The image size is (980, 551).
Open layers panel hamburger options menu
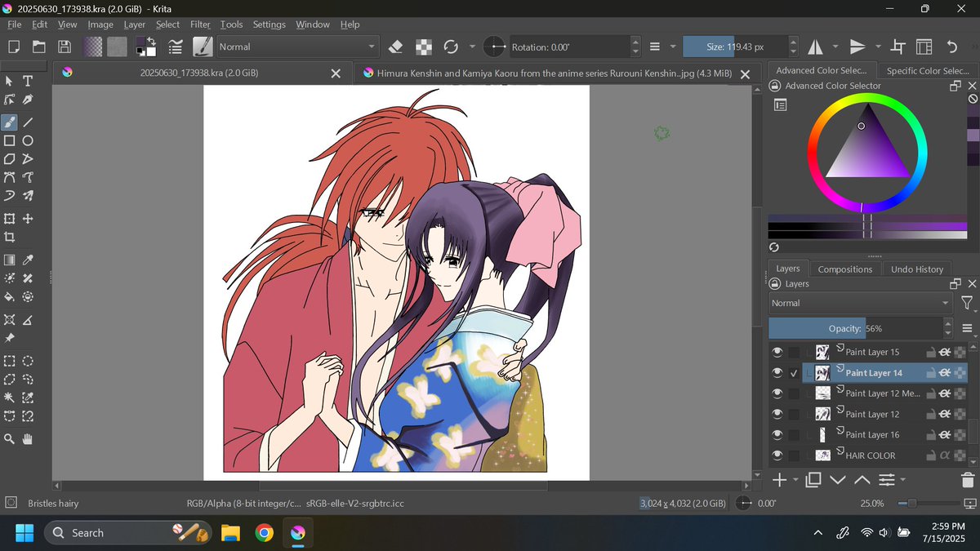[968, 328]
